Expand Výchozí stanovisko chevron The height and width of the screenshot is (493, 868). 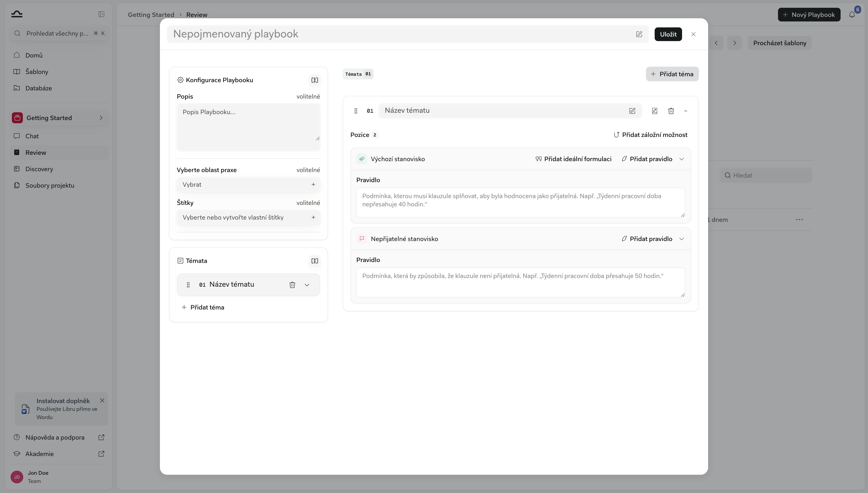coord(682,159)
